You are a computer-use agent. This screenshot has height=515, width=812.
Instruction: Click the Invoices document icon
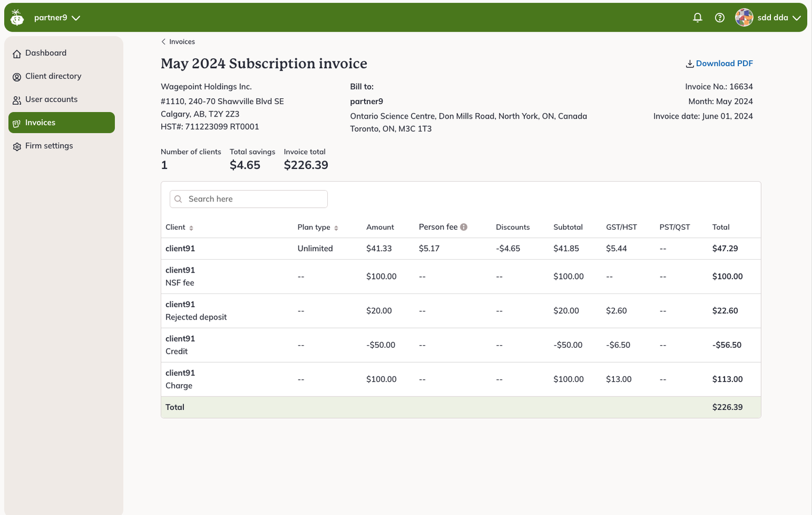(17, 123)
